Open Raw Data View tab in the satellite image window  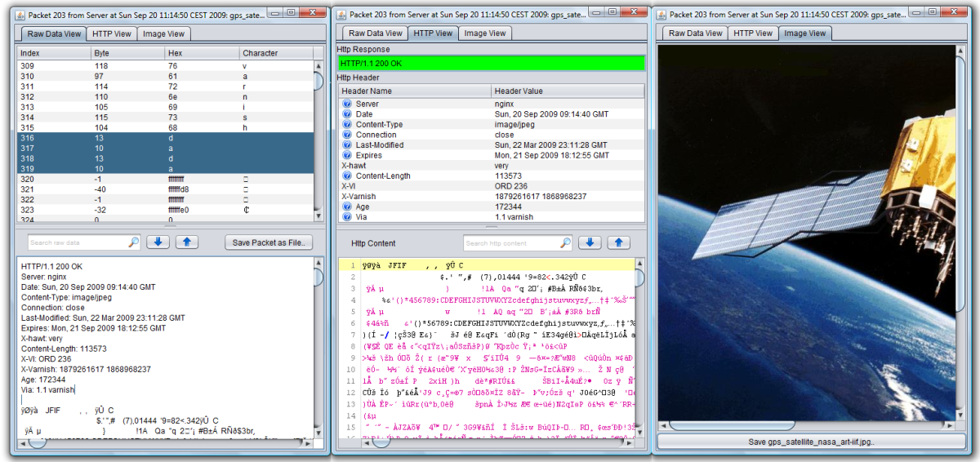coord(696,33)
